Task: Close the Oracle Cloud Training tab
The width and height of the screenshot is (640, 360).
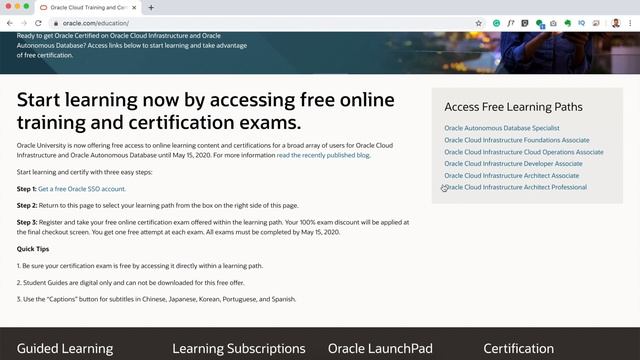Action: click(x=134, y=7)
